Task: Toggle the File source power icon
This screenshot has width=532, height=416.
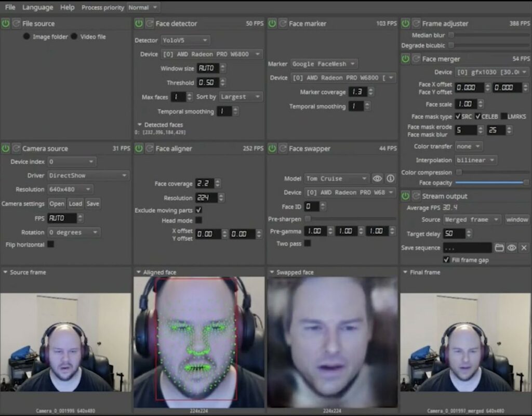Action: click(x=5, y=23)
